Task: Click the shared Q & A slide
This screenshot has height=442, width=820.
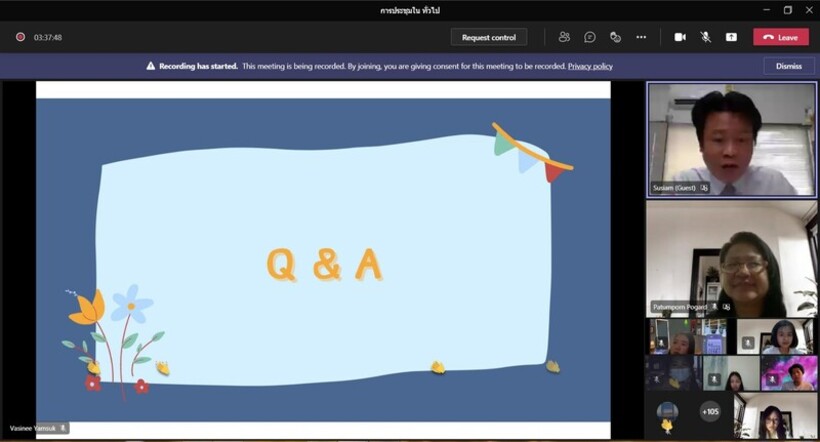Action: click(x=323, y=258)
